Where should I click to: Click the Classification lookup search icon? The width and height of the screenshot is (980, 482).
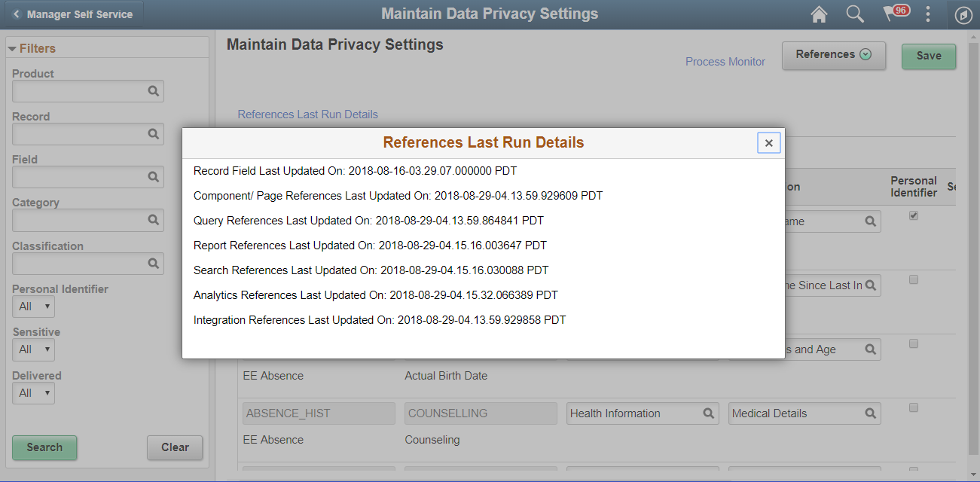[154, 264]
